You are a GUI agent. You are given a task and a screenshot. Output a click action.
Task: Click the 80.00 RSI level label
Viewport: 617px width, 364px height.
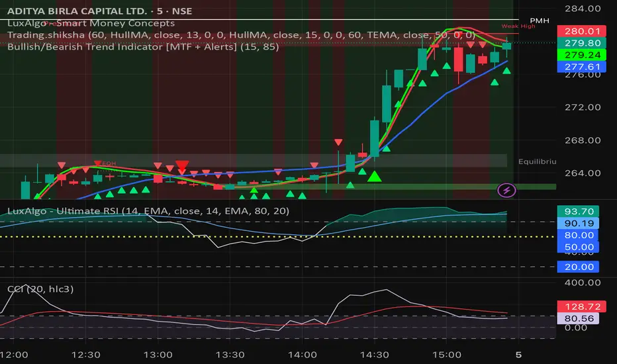[578, 235]
